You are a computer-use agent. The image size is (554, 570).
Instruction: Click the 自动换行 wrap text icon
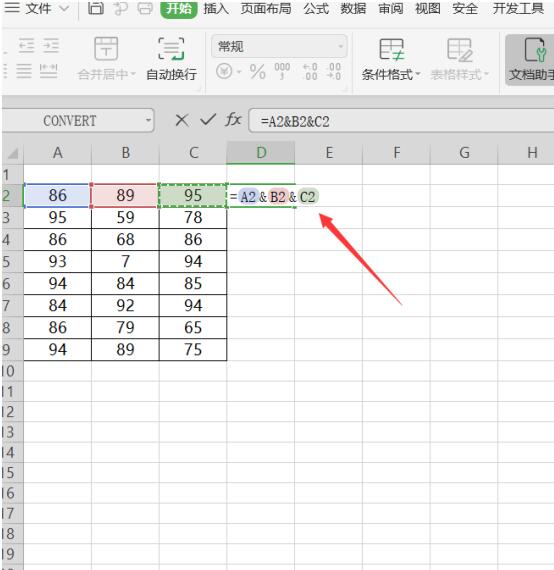tap(171, 59)
